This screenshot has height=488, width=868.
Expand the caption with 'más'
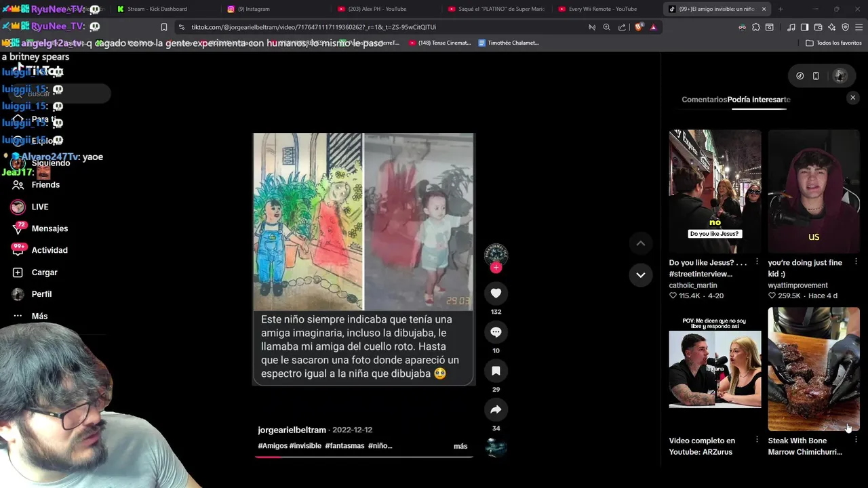coord(460,446)
